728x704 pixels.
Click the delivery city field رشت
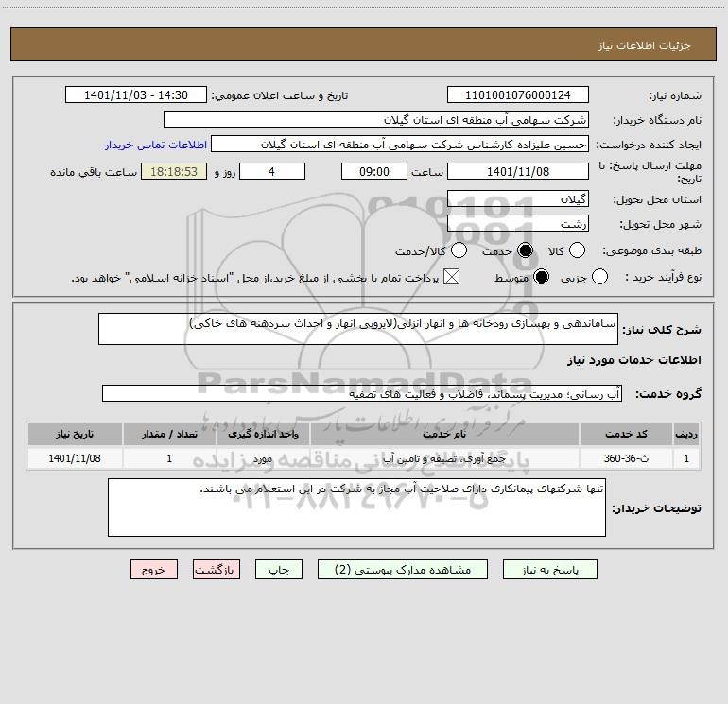tap(518, 223)
